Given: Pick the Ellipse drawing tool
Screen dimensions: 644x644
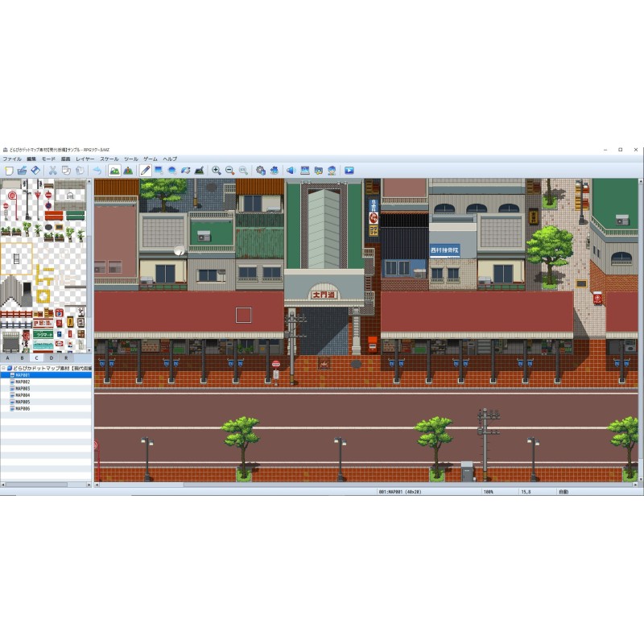Looking at the screenshot, I should tap(171, 171).
